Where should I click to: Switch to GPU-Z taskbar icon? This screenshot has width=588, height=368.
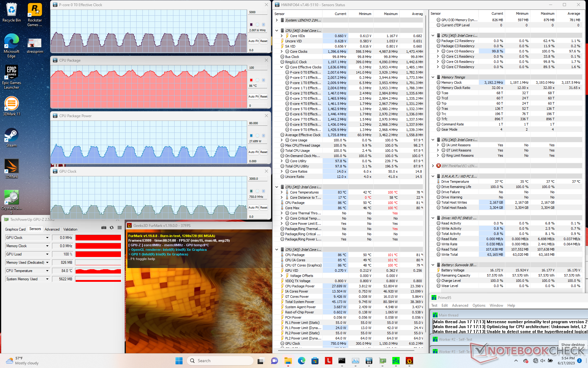tap(383, 361)
